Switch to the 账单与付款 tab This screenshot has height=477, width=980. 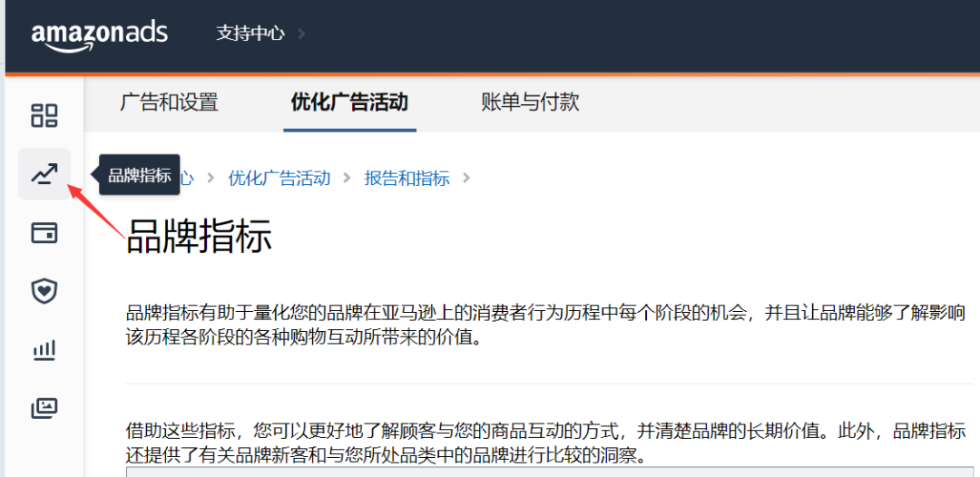530,102
